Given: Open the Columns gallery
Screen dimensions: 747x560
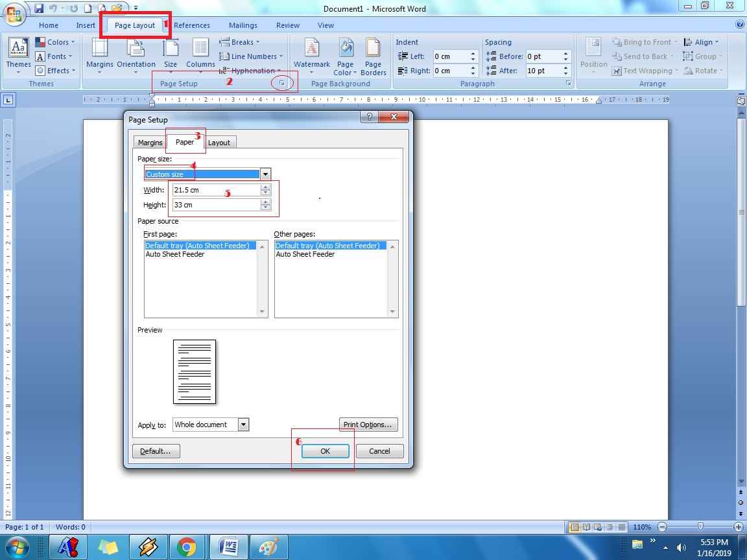Looking at the screenshot, I should pyautogui.click(x=200, y=56).
